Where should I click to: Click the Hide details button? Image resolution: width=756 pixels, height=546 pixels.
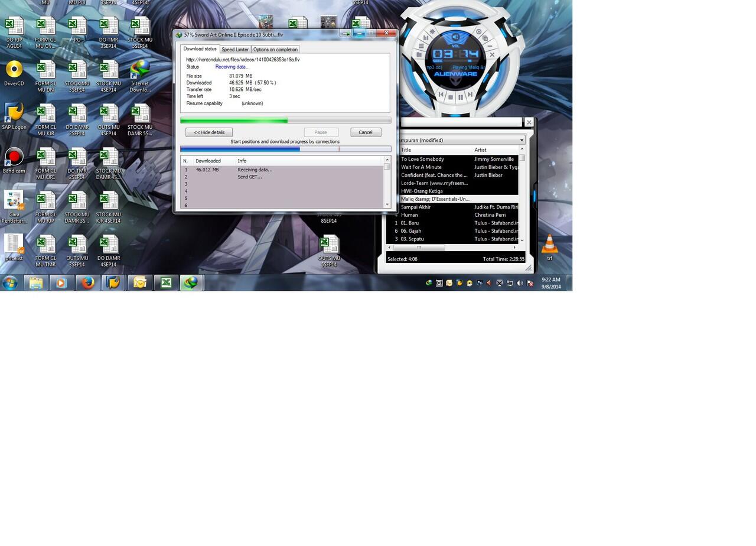(x=209, y=132)
